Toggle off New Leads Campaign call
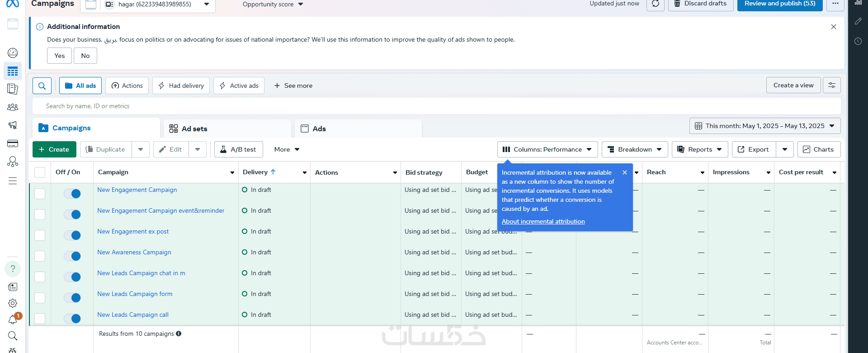Viewport: 868px width, 353px height. coord(72,319)
